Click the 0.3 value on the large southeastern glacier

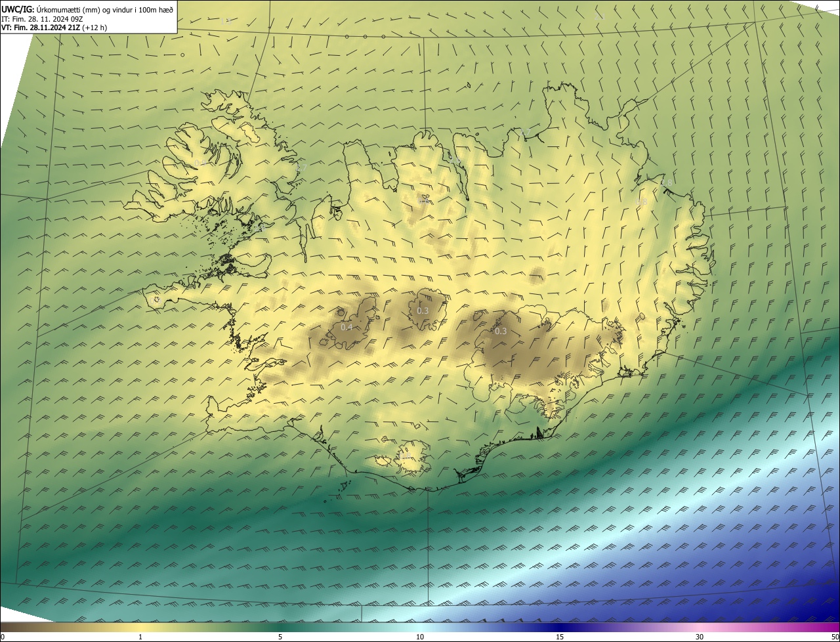click(x=501, y=332)
